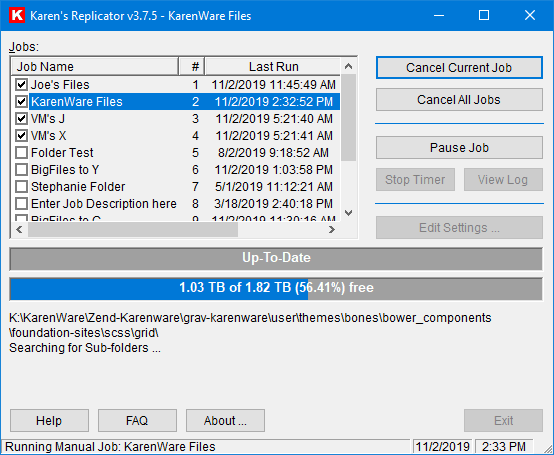Select the KarenWare Files job row
Screen dimensions: 554x455
pyautogui.click(x=176, y=102)
